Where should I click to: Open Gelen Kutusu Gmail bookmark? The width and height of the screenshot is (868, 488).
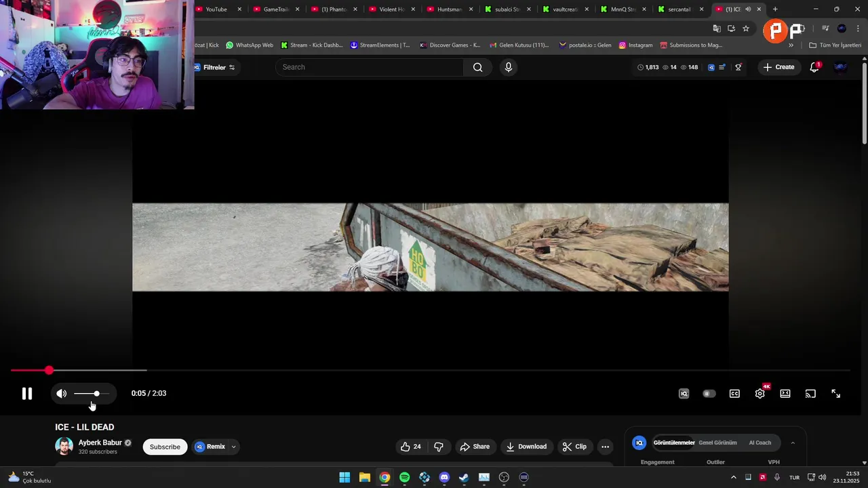coord(519,45)
